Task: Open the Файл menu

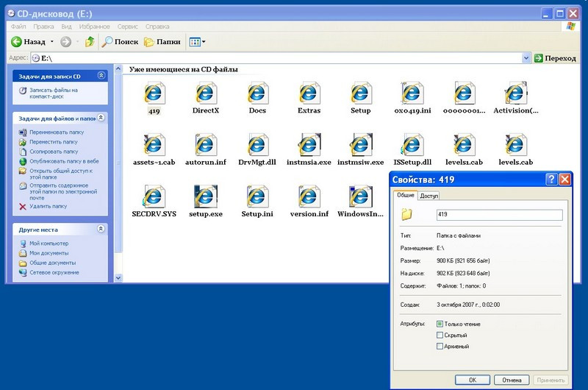Action: (18, 26)
